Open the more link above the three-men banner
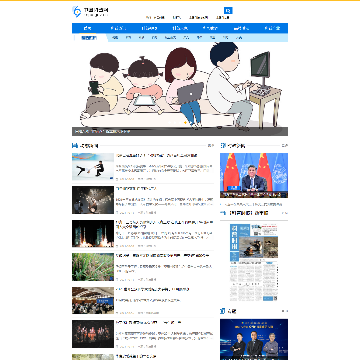The height and width of the screenshot is (360, 360). (x=285, y=311)
